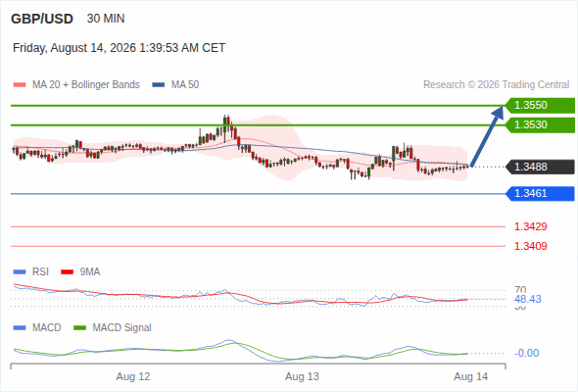
Task: Click the Aug 12 date axis marker
Action: tap(133, 377)
